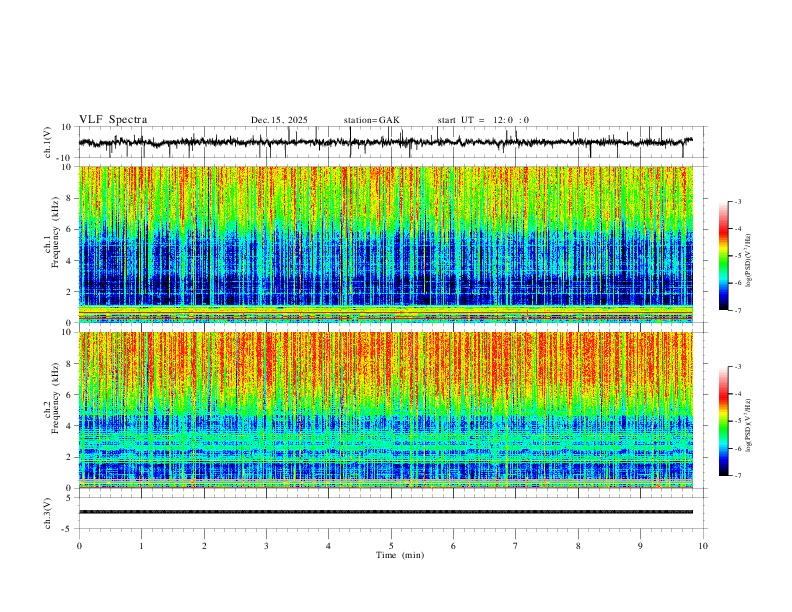Click inside the ch.2 spectrogram panel

click(x=386, y=410)
